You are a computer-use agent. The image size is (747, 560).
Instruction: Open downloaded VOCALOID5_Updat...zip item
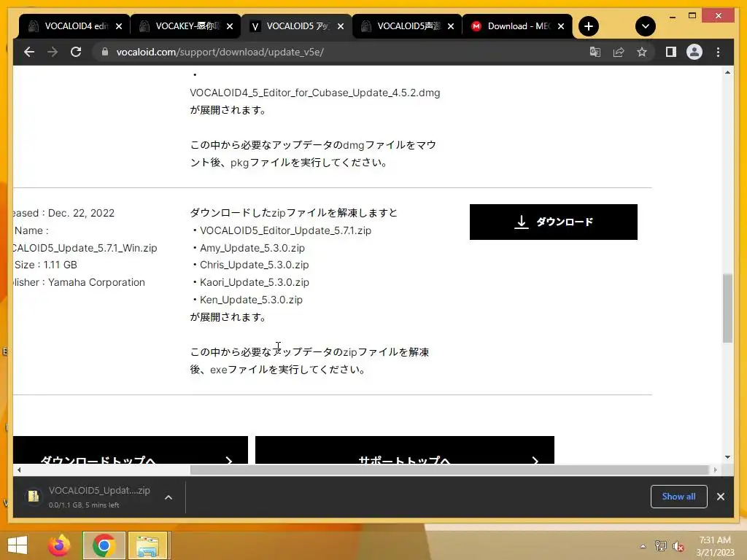90,497
